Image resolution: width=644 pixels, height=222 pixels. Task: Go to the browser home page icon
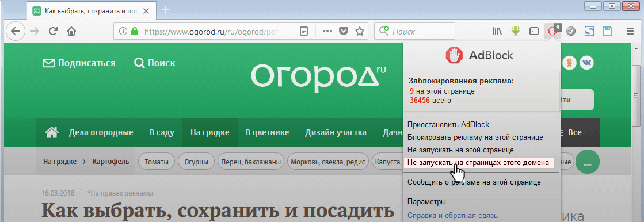[71, 31]
